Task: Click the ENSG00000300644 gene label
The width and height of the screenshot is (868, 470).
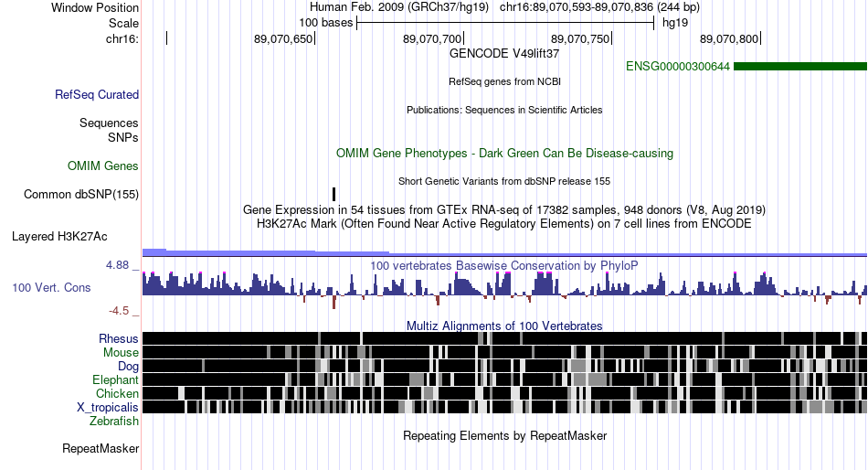Action: click(678, 67)
